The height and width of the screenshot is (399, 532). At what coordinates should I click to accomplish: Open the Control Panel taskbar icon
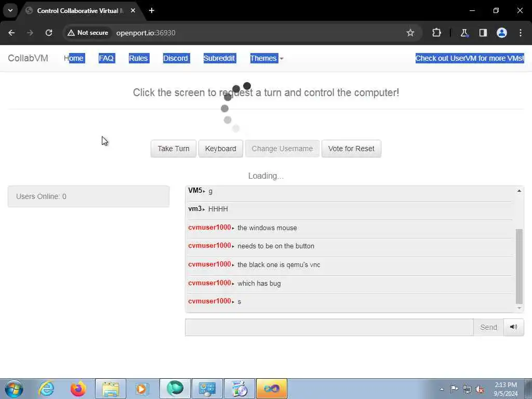(x=207, y=389)
